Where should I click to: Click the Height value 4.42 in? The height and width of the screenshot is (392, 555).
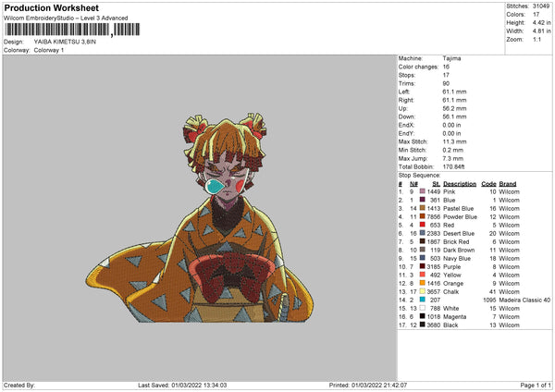[x=541, y=22]
